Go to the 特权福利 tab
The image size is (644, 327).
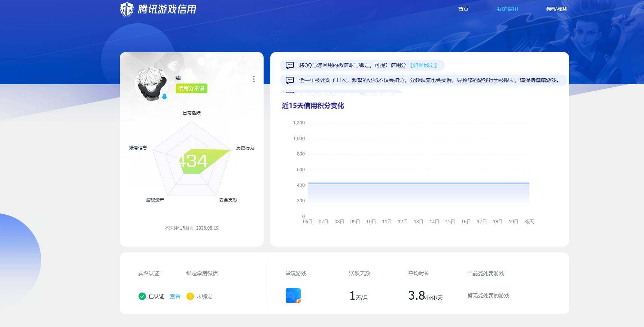point(557,9)
